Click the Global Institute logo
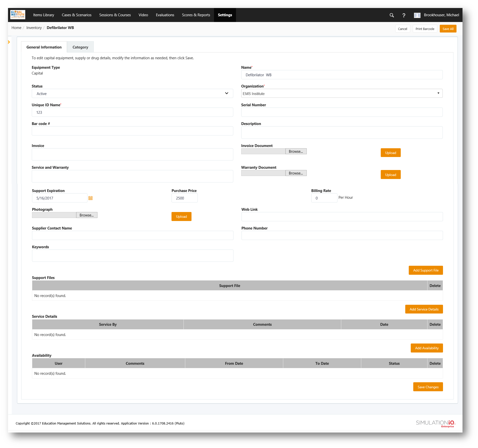Screen dimensions: 478x448 [18, 15]
